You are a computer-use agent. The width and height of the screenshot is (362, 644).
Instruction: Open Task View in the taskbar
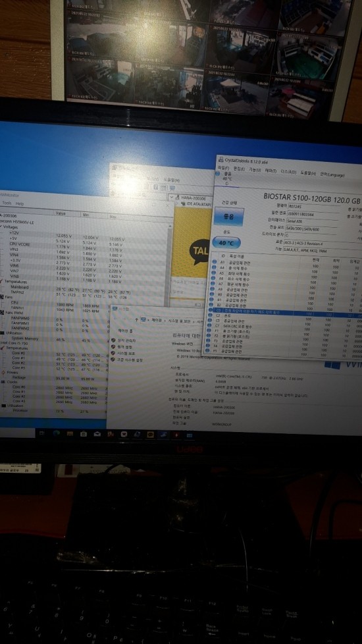42,433
